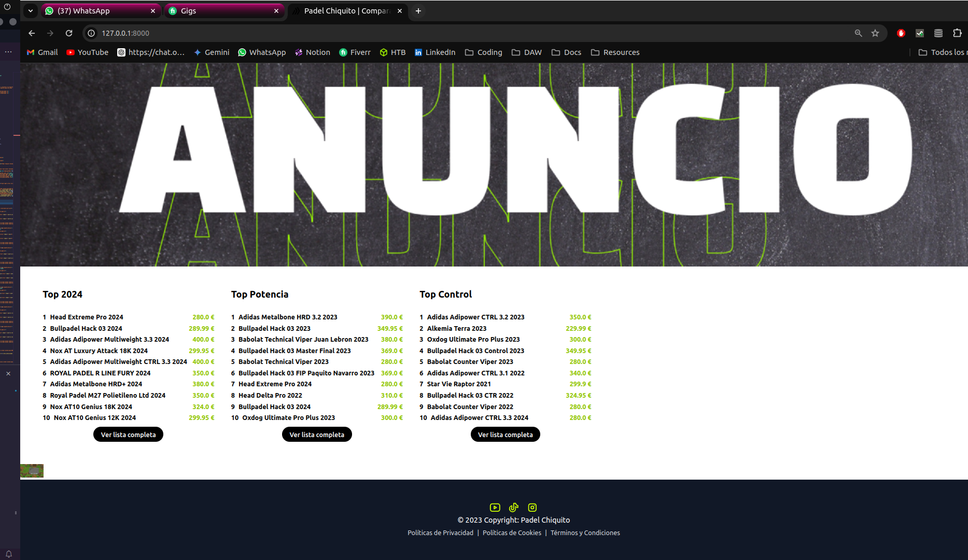
Task: Open the LinkedIn bookmark
Action: (x=435, y=52)
